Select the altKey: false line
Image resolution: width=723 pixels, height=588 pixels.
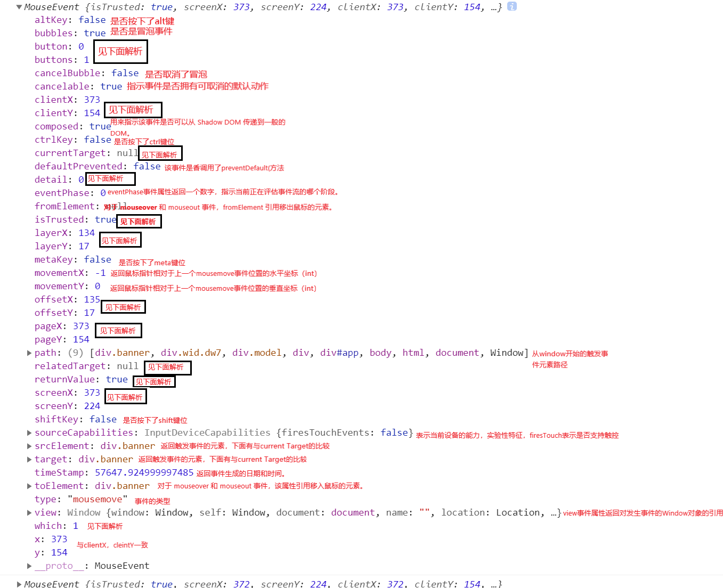point(70,20)
